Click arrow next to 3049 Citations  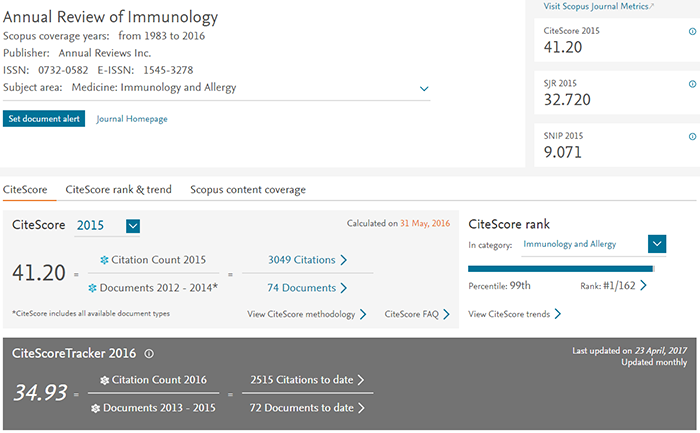[x=344, y=260]
